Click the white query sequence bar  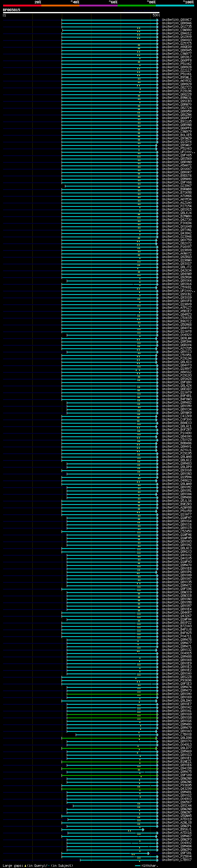tap(81, 12)
